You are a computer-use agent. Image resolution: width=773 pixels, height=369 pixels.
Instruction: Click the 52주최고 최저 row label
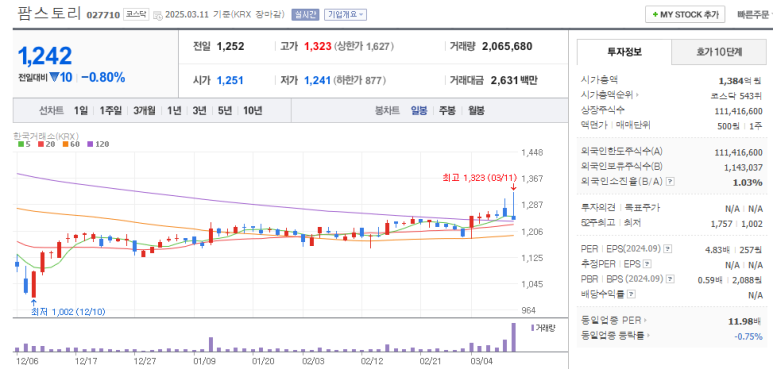610,223
